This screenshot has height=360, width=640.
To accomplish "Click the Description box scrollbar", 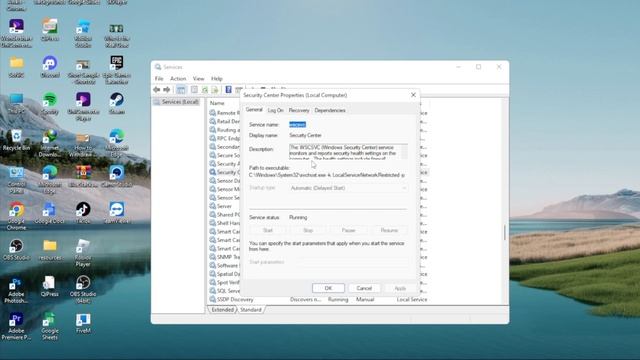I will 404,151.
